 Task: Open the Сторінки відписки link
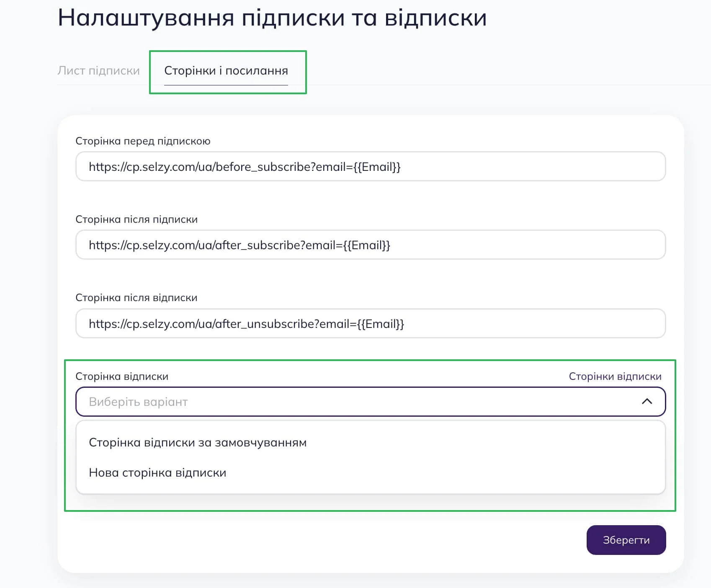click(x=615, y=376)
